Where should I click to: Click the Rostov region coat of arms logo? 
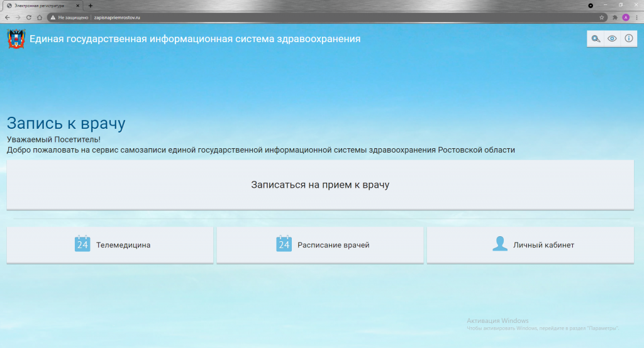point(15,40)
